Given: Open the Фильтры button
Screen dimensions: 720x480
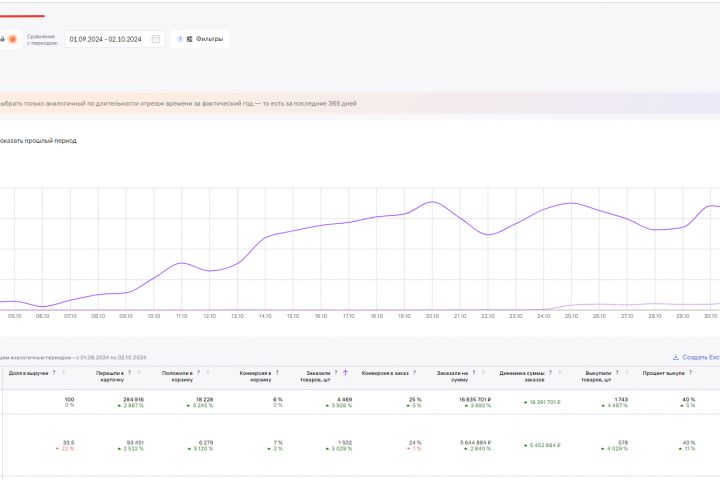Looking at the screenshot, I should 200,39.
